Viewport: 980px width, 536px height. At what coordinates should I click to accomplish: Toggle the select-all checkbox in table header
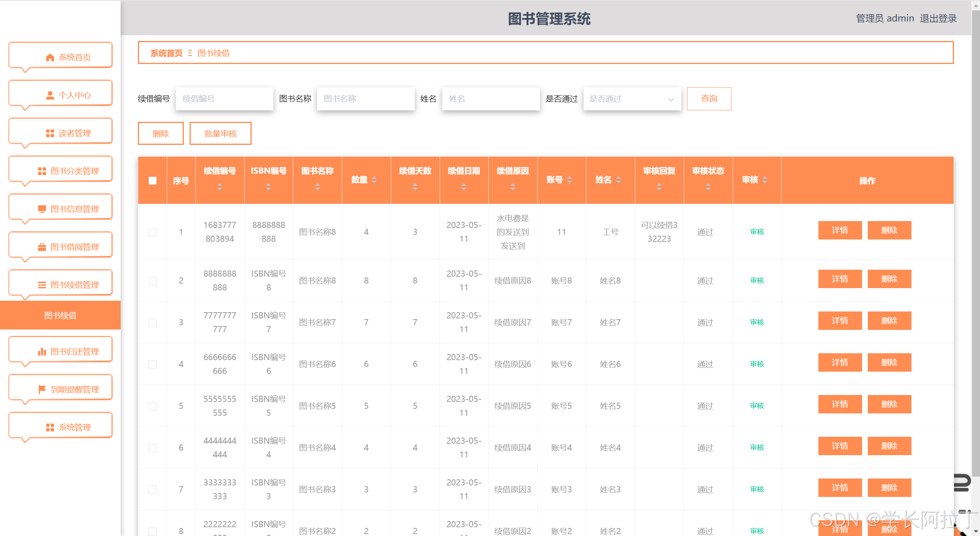152,180
